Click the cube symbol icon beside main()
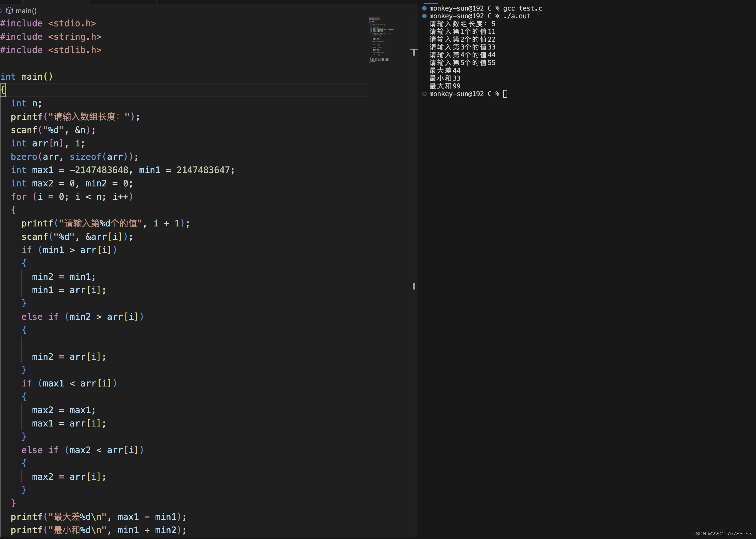 [10, 11]
